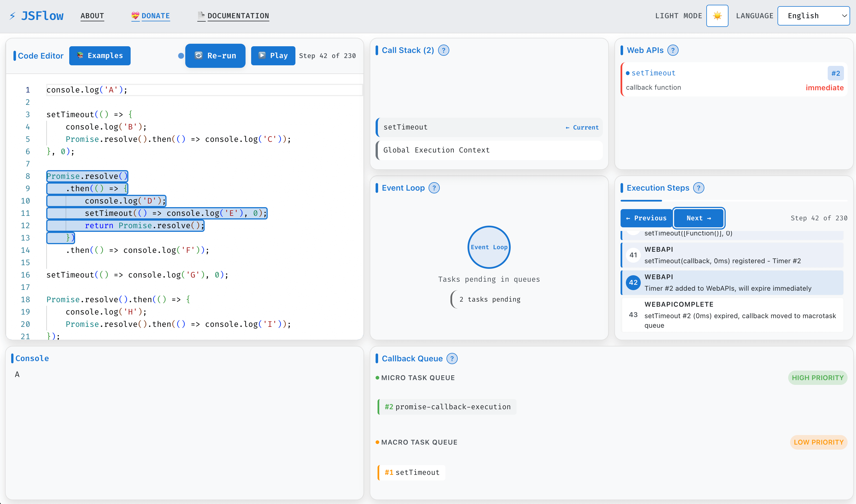
Task: Click 'Step 42 of 230' beside Play
Action: click(327, 56)
